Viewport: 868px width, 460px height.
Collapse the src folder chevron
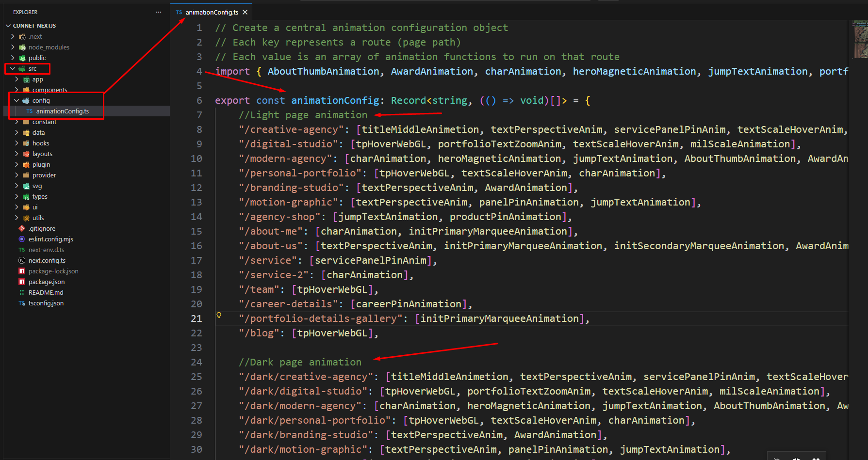point(13,68)
